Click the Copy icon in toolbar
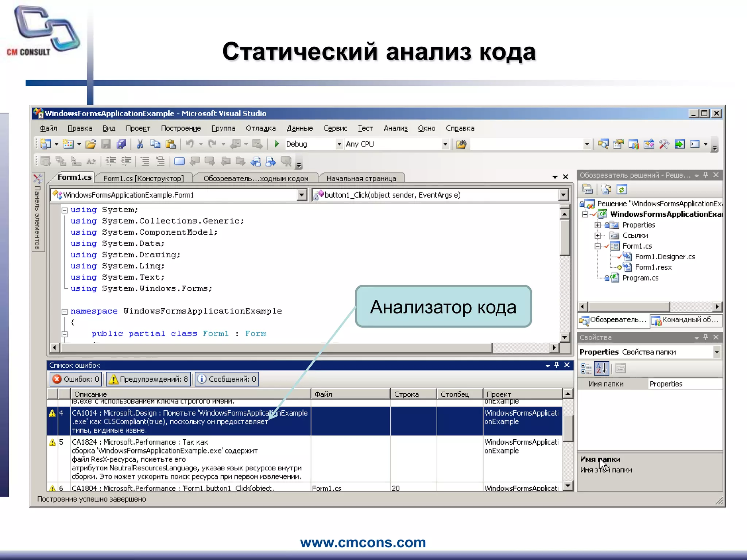Image resolution: width=747 pixels, height=560 pixels. click(155, 144)
